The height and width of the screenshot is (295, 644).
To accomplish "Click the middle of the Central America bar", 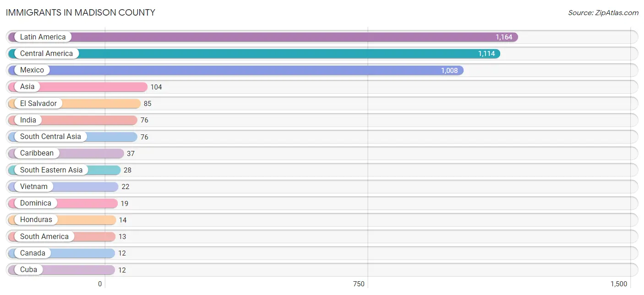I will (254, 54).
